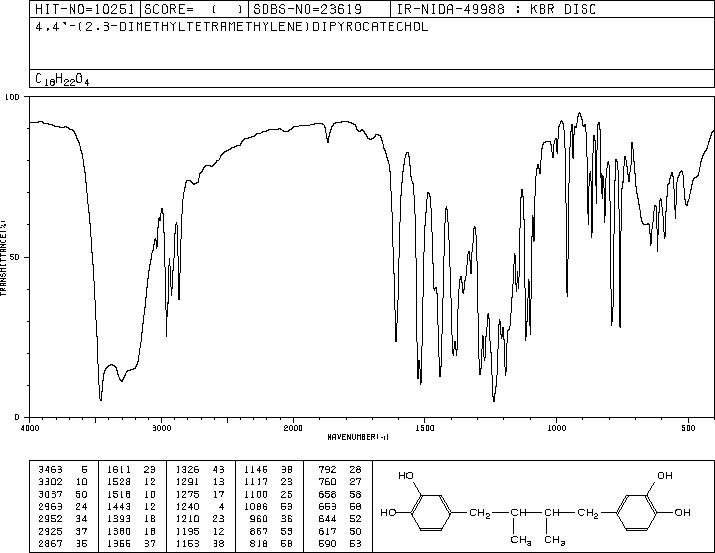Select peak table value 617
The image size is (715, 553).
(x=327, y=531)
